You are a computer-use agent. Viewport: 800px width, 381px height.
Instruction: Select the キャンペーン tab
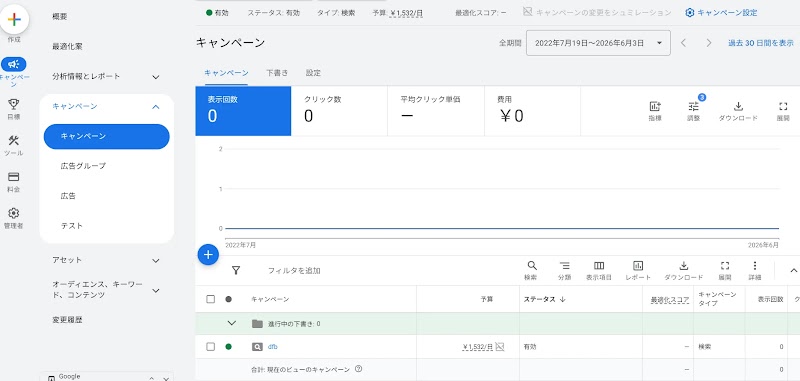coord(226,73)
